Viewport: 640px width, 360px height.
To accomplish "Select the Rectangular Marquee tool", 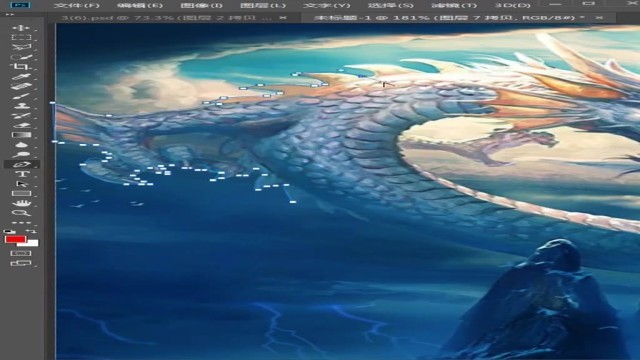I will [x=21, y=38].
